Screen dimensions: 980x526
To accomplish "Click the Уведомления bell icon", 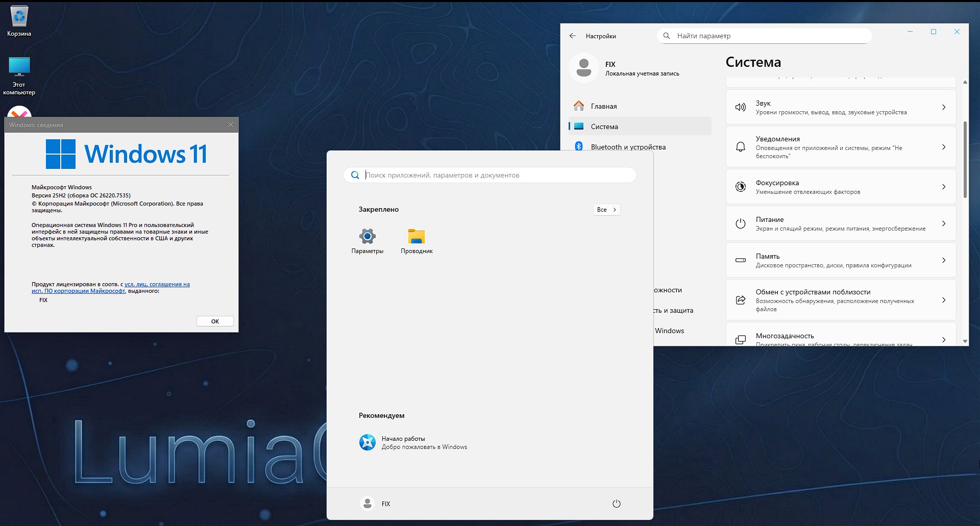I will (x=741, y=146).
